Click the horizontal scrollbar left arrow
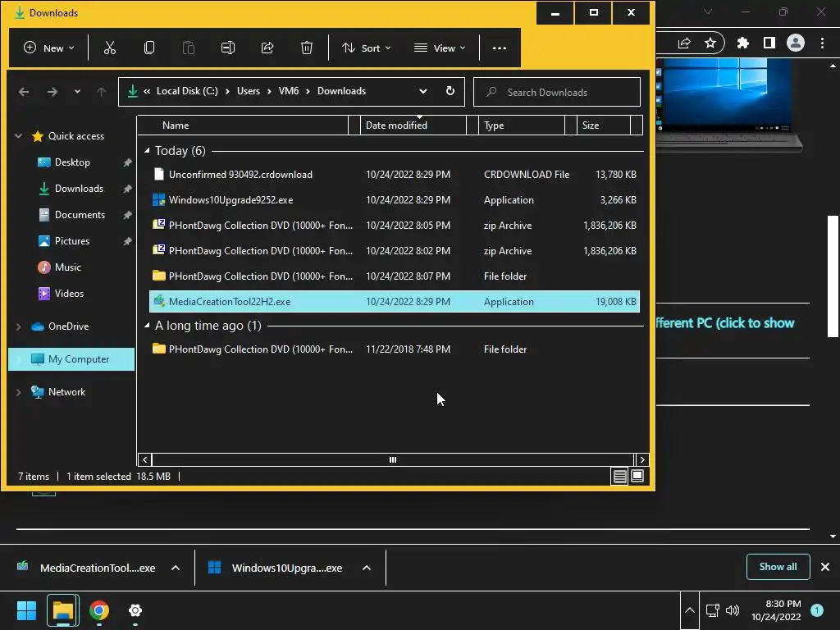This screenshot has height=630, width=840. point(144,459)
